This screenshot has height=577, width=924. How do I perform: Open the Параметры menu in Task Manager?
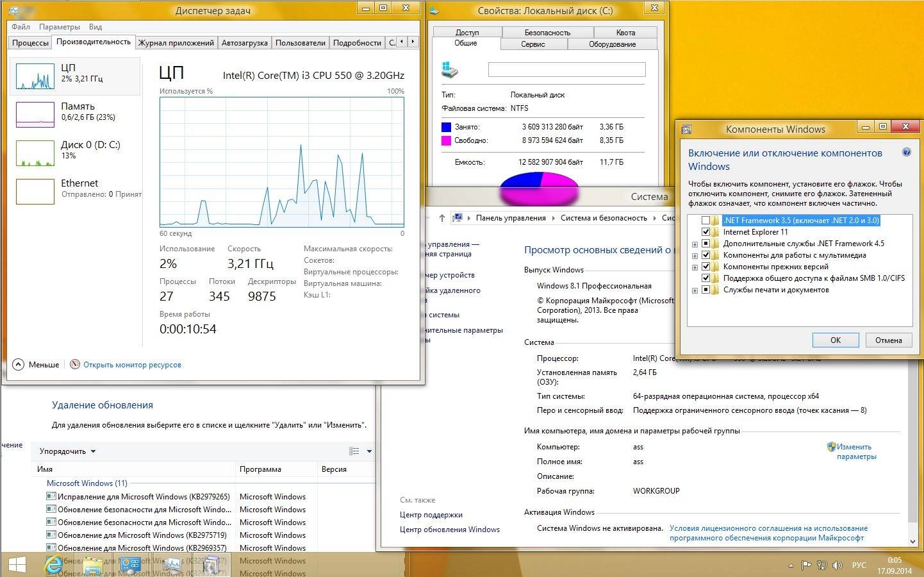60,27
